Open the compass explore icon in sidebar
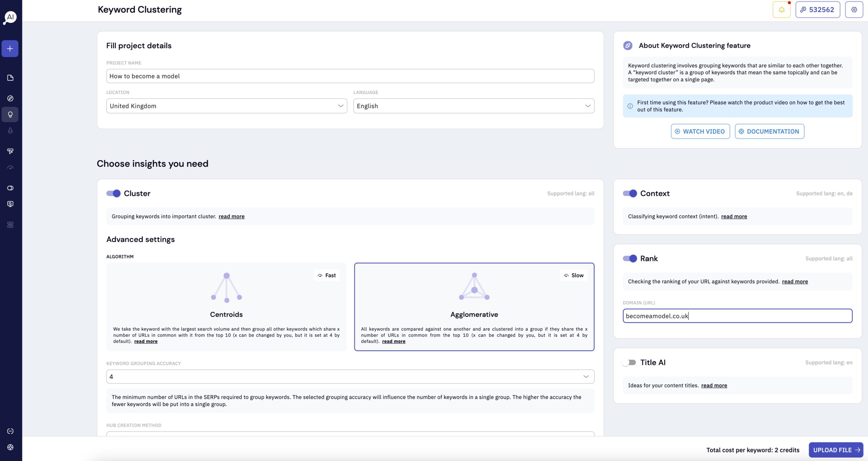 coord(10,98)
